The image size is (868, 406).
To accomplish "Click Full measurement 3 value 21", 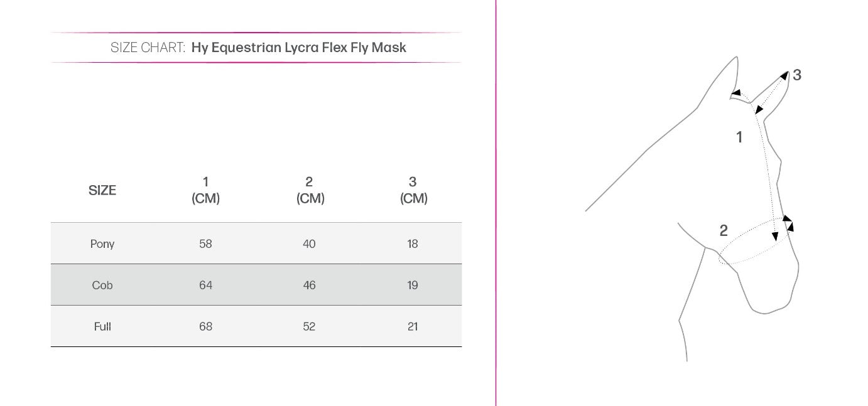I will pyautogui.click(x=413, y=326).
